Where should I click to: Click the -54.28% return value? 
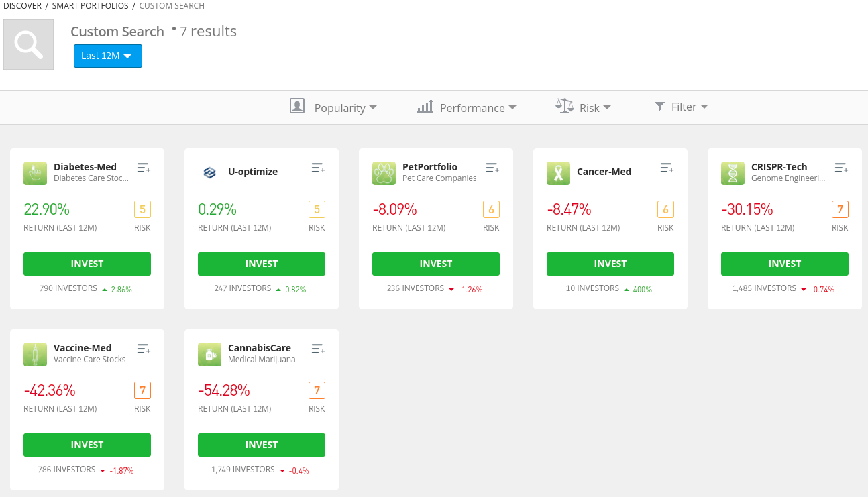(x=224, y=390)
